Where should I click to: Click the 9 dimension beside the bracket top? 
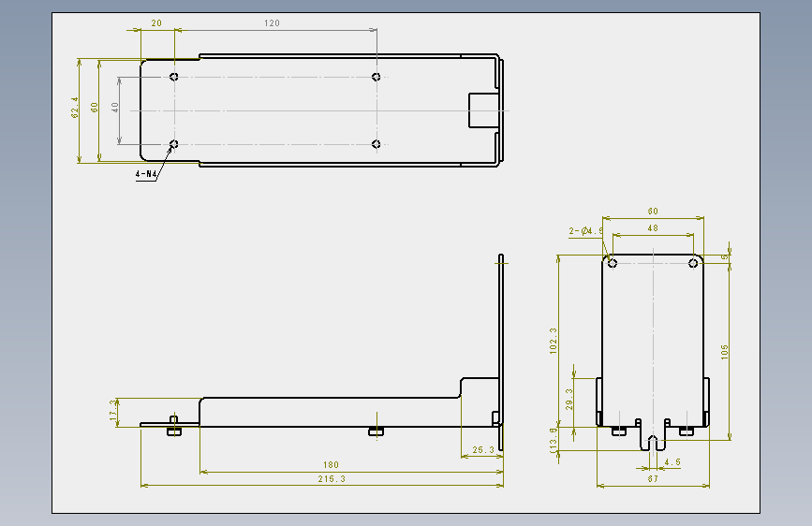point(725,256)
